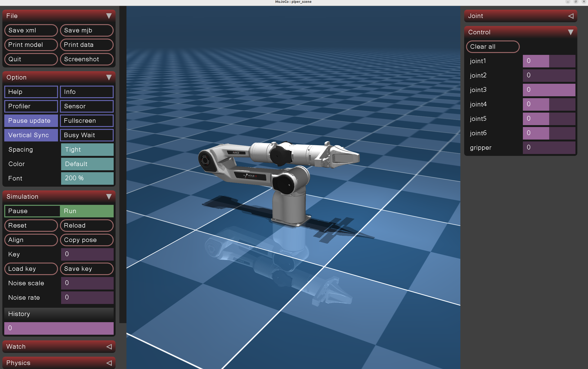
Task: Click the Save xml button
Action: (31, 30)
